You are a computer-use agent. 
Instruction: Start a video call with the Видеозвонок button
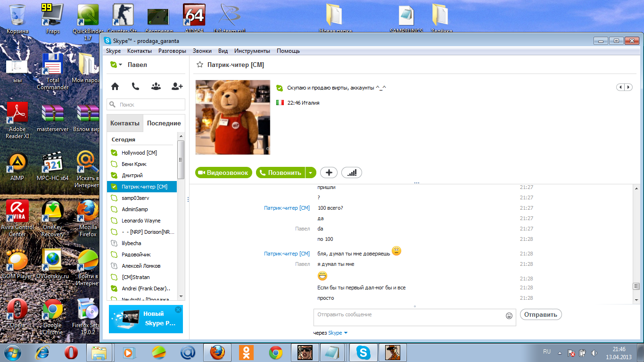point(224,173)
